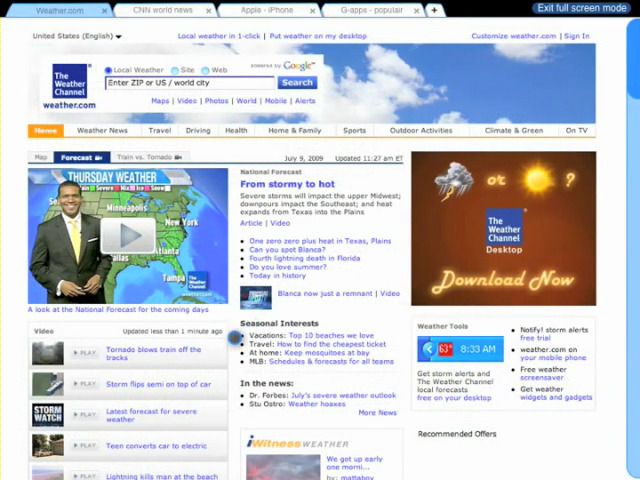Open the More News link
Viewport: 640px width, 480px height.
[x=378, y=413]
